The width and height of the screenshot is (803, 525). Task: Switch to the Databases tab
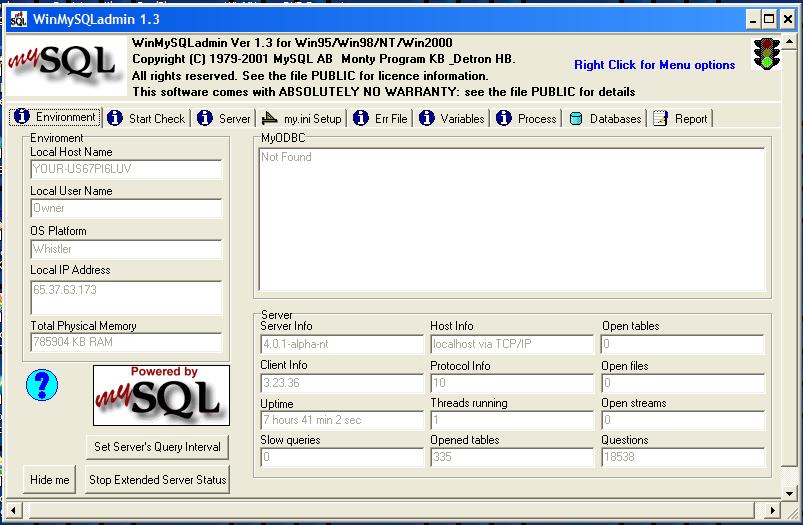(x=605, y=118)
